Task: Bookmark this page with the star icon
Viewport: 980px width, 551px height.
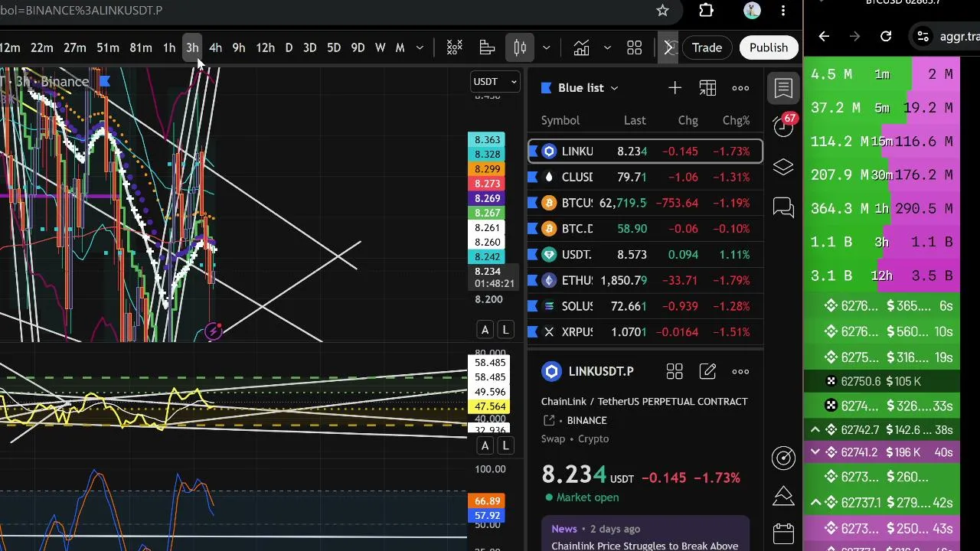Action: [663, 11]
